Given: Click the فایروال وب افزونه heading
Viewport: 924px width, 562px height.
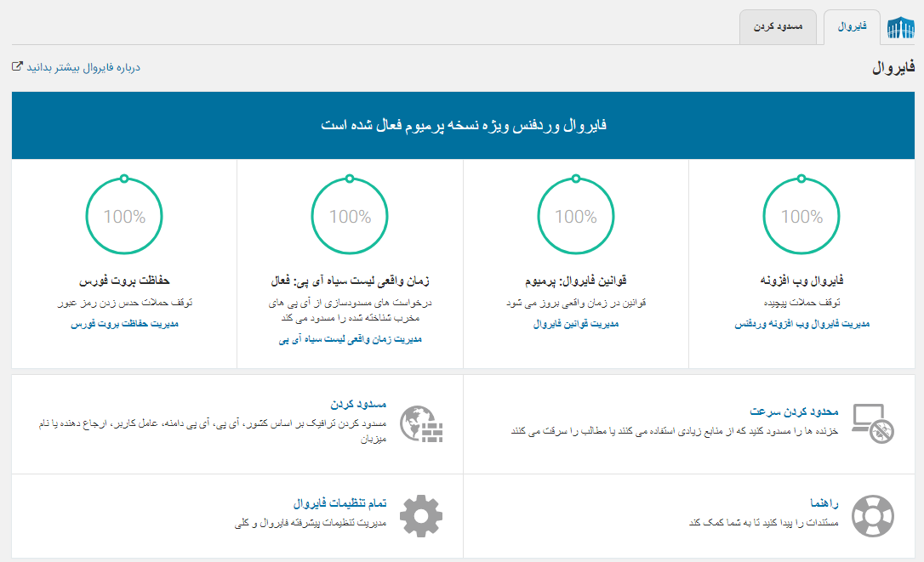Looking at the screenshot, I should pyautogui.click(x=801, y=281).
